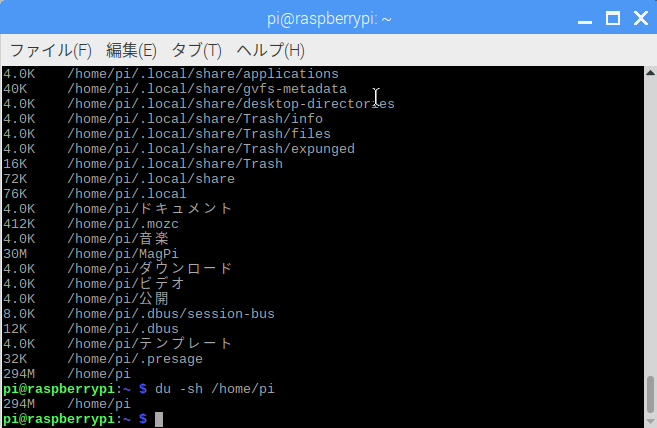Open the ファイル(F) menu

(x=51, y=50)
